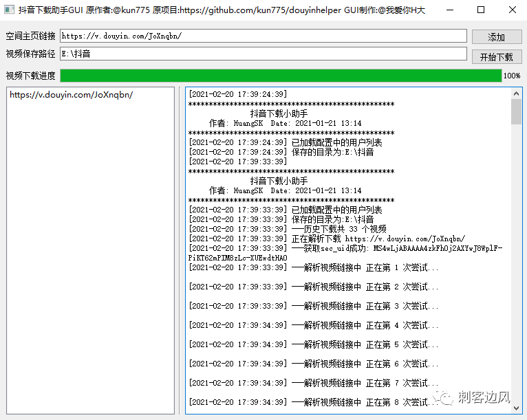Click the log line 正在第 5 次尝试

pos(314,344)
